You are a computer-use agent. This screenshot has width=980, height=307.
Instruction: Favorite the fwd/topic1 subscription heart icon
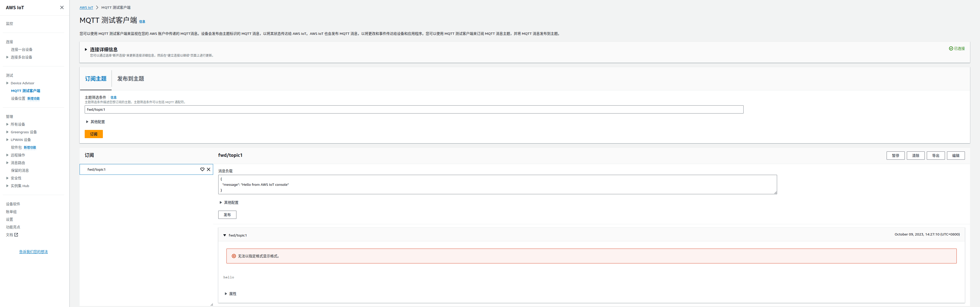coord(202,169)
